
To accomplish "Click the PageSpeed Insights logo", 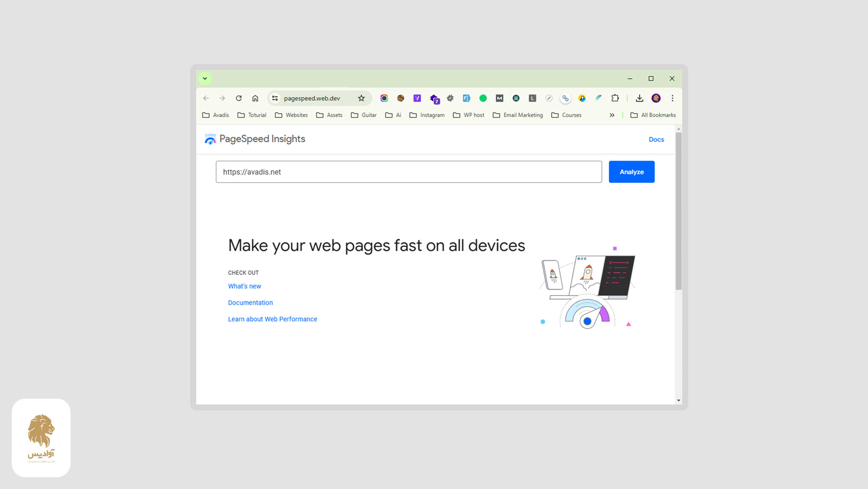I will tap(210, 139).
